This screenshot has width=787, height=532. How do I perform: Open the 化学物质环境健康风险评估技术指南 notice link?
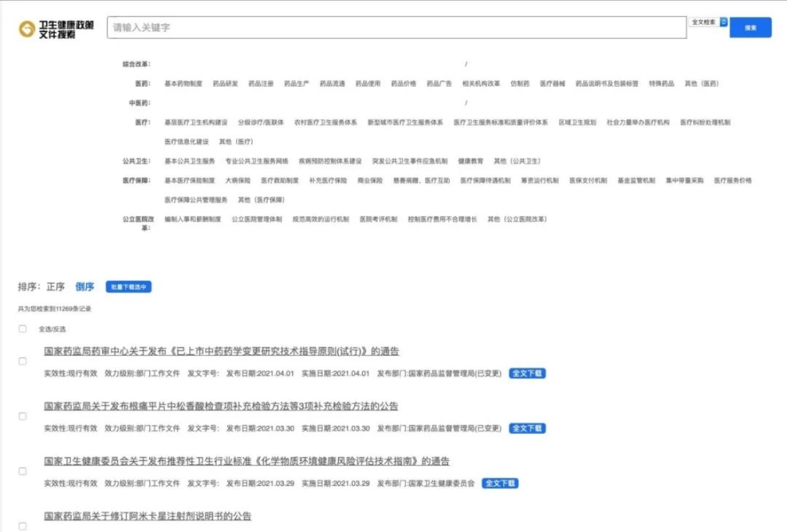[x=247, y=461]
